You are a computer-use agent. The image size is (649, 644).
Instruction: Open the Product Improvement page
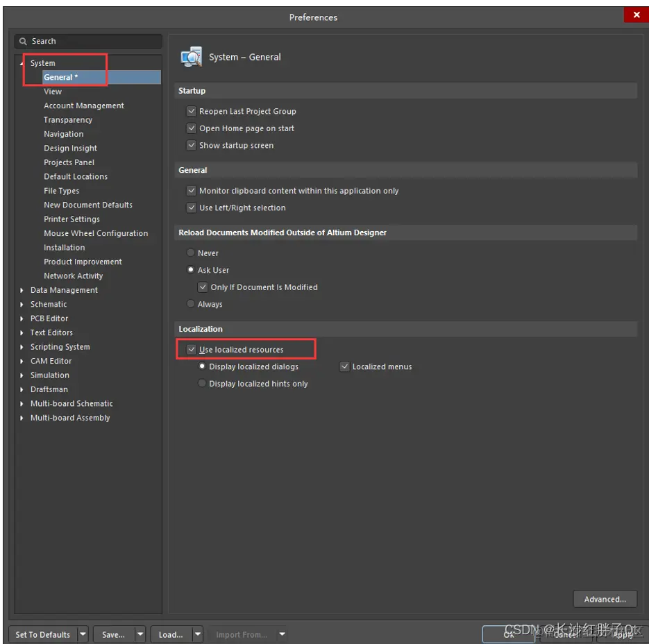click(83, 262)
